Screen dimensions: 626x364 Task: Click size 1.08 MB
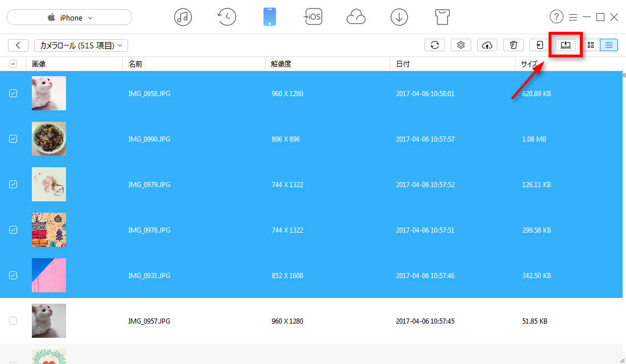[x=534, y=139]
